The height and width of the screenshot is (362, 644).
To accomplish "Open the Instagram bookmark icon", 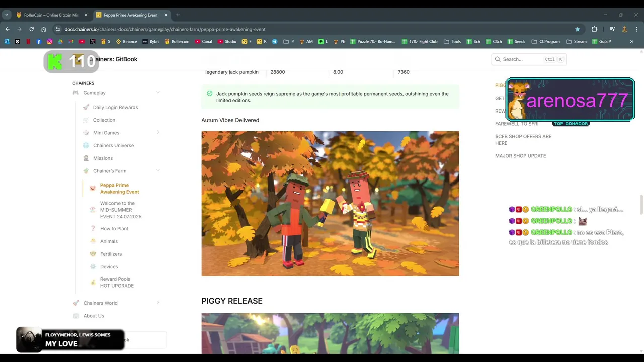I will [x=49, y=42].
